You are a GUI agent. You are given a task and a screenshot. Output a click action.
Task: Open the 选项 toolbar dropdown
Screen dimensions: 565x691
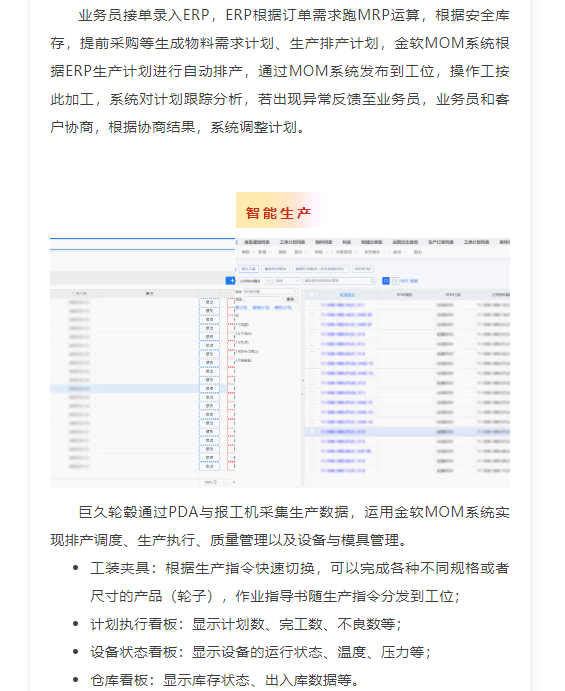[400, 252]
